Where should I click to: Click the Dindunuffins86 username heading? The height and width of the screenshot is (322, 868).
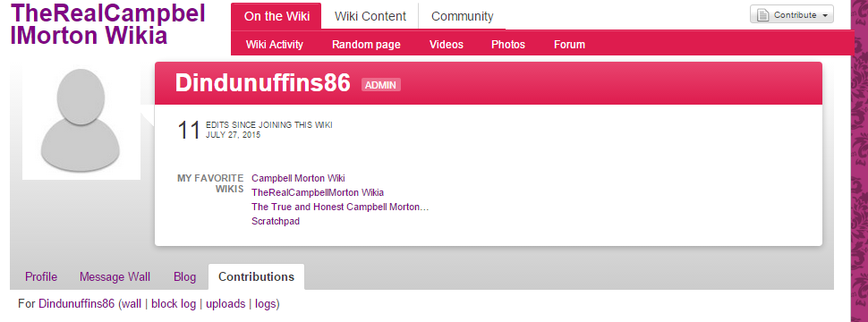263,83
